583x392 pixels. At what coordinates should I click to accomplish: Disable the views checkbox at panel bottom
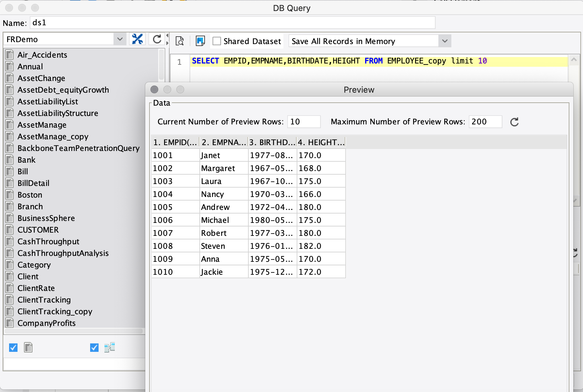coord(94,347)
